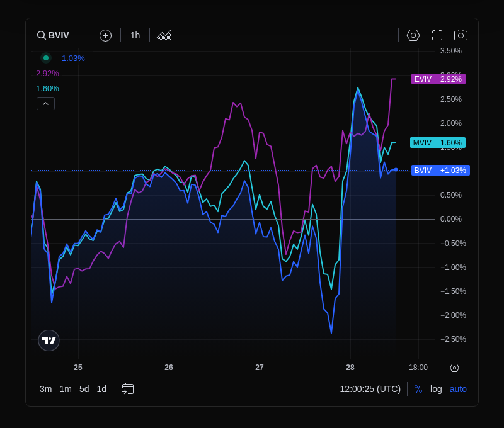
Task: Toggle the log scale
Action: tap(436, 389)
